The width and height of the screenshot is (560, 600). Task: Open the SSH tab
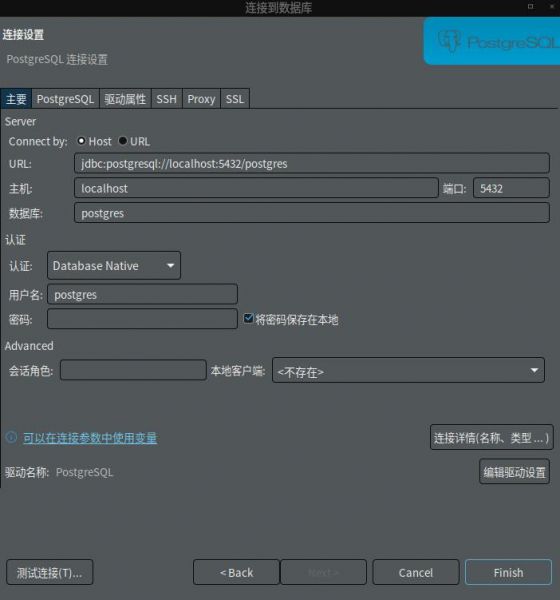[x=167, y=99]
